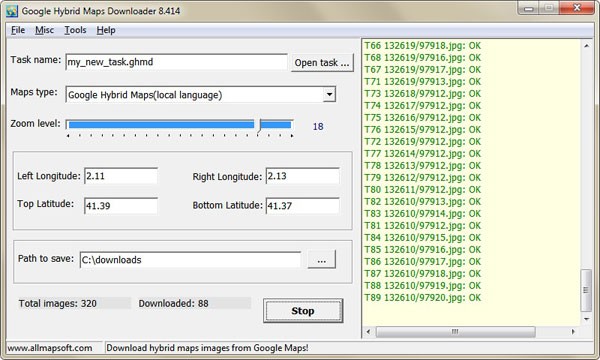Select log line T76 132615/97912.jpg
This screenshot has height=360, width=600.
422,129
